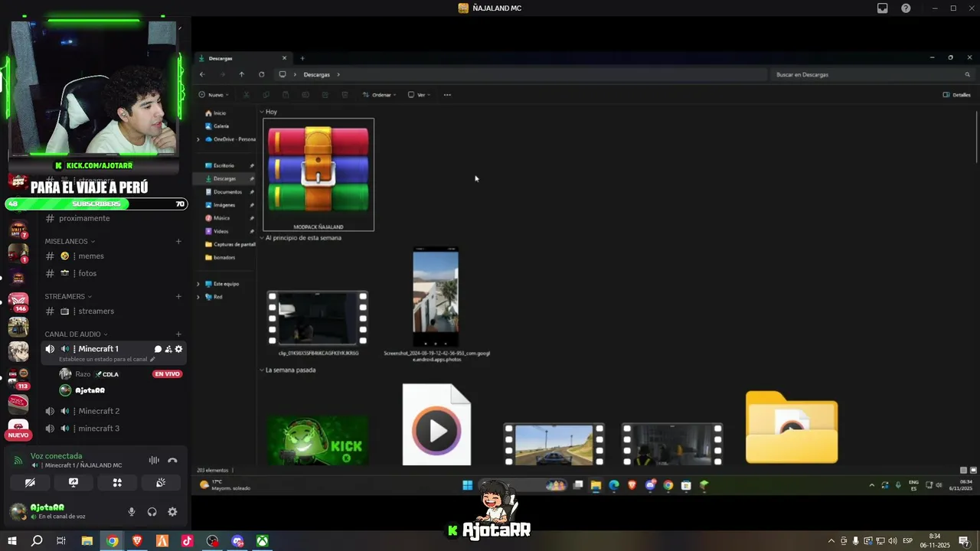Select the green KICK image thumbnail

coord(318,440)
